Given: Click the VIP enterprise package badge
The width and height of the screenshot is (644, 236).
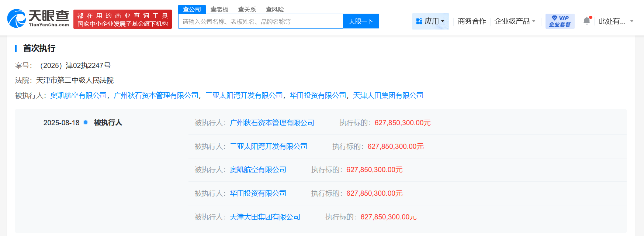Looking at the screenshot, I should point(560,21).
